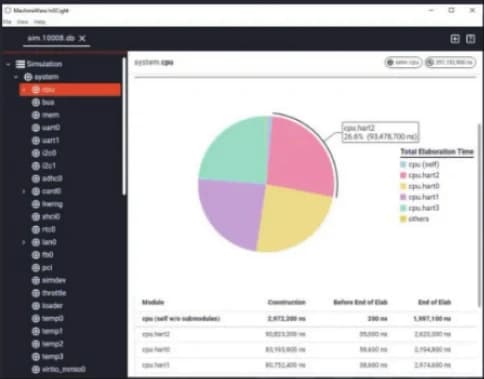Screen dimensions: 484x379
Task: Click the time value pill button in header
Action: point(450,62)
